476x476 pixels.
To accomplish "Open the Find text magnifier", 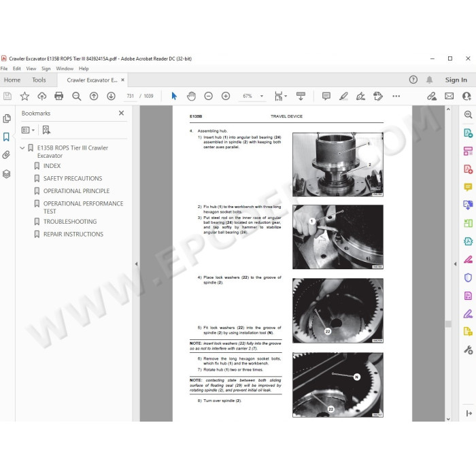I will coord(76,97).
